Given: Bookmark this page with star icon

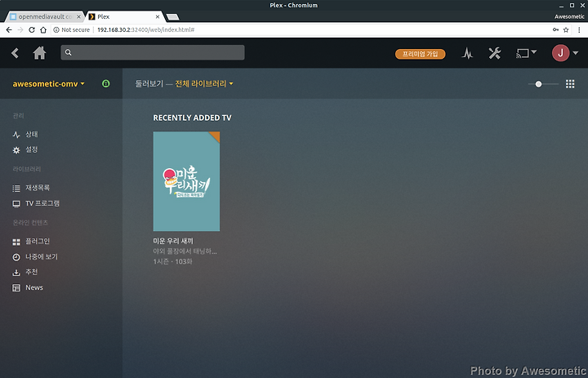Looking at the screenshot, I should (566, 29).
